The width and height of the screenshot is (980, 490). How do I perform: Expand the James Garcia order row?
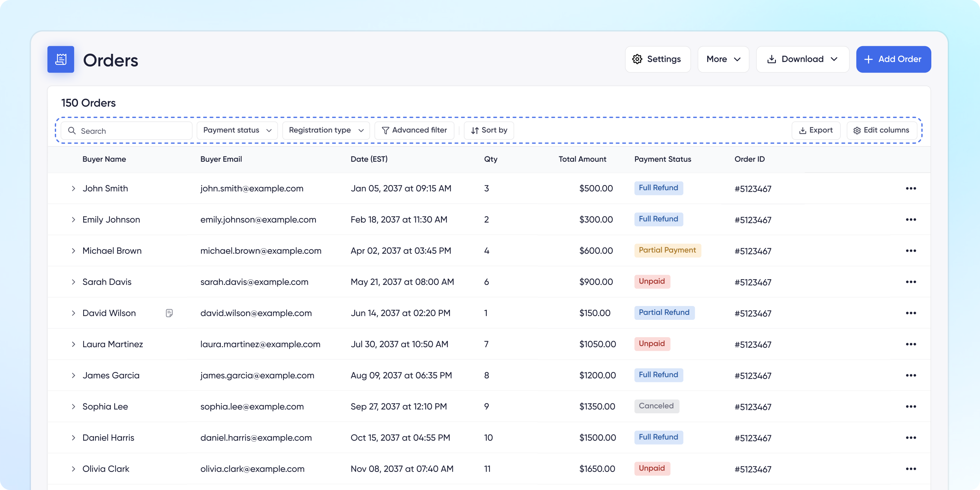[x=73, y=376]
